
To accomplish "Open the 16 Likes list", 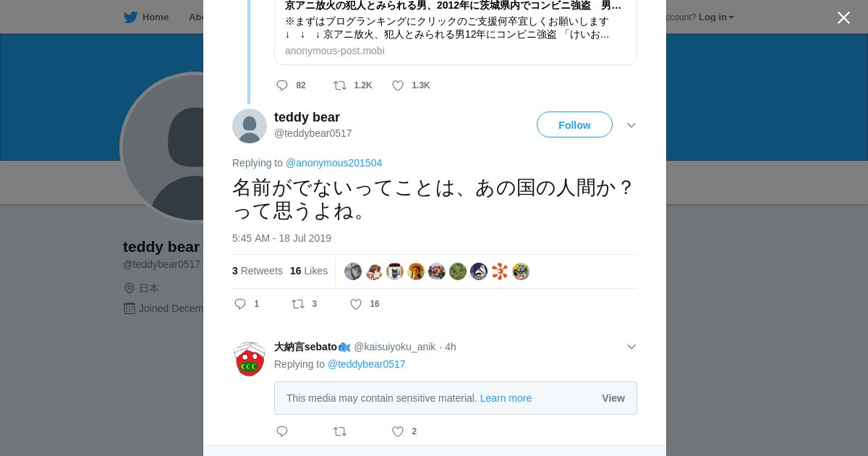I will [x=309, y=271].
